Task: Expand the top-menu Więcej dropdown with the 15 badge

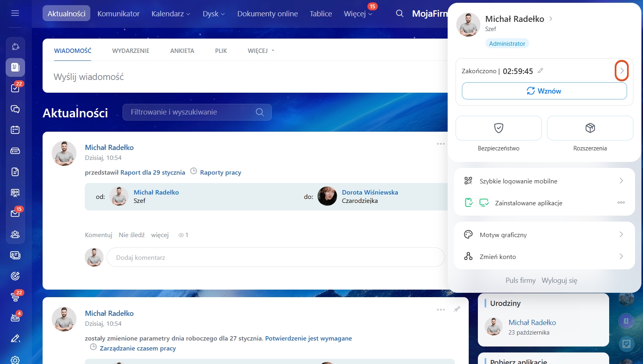Action: coord(358,14)
